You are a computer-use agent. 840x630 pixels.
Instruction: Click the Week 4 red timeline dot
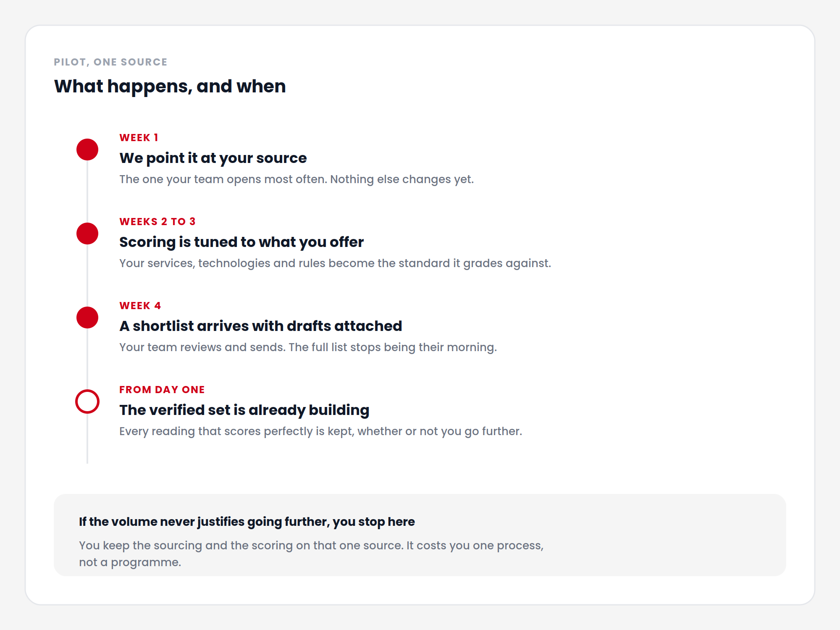coord(87,318)
